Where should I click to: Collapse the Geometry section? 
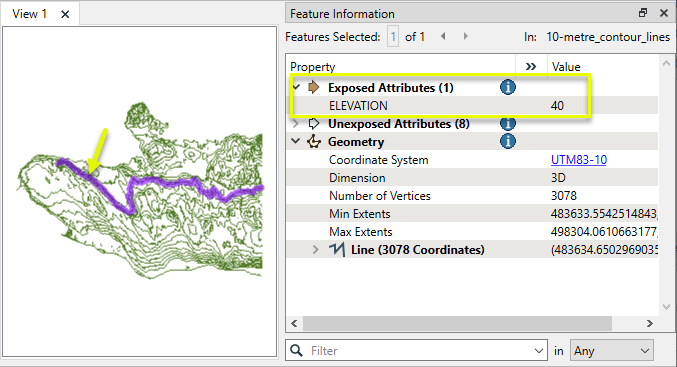point(296,142)
